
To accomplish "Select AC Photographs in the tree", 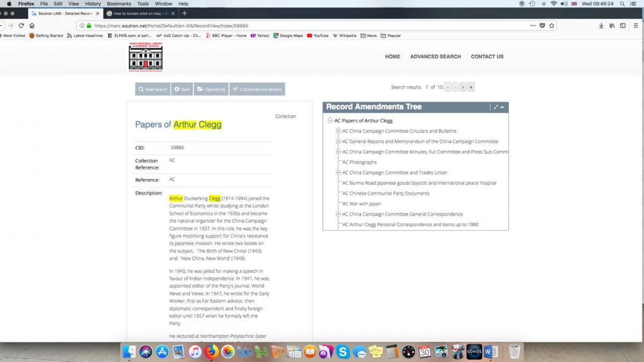I will click(x=359, y=162).
